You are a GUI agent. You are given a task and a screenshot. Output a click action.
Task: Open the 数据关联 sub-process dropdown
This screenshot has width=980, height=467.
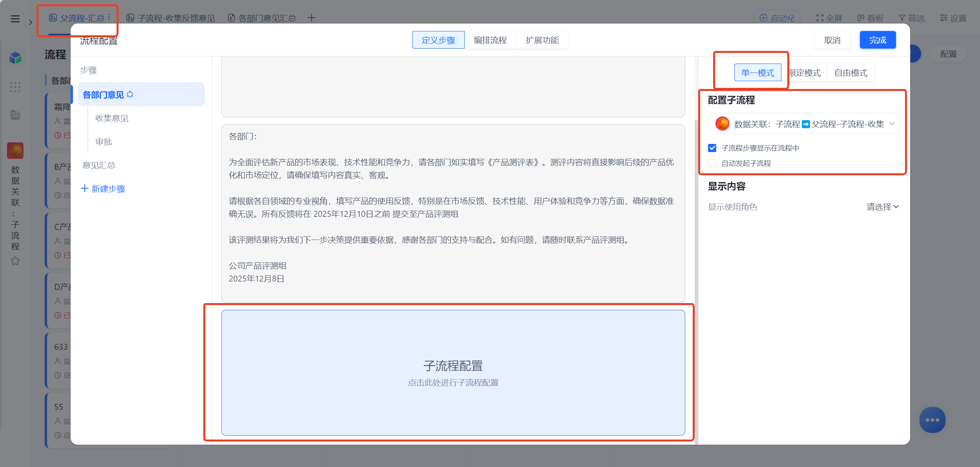pos(804,124)
